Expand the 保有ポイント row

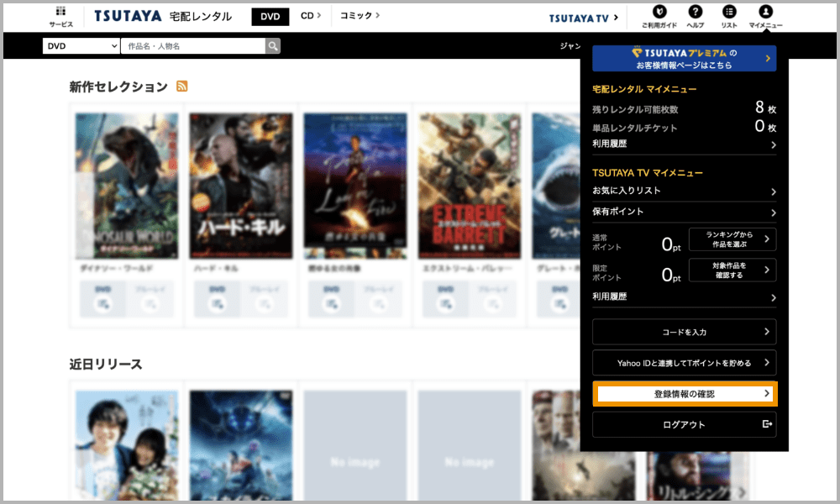(x=684, y=213)
